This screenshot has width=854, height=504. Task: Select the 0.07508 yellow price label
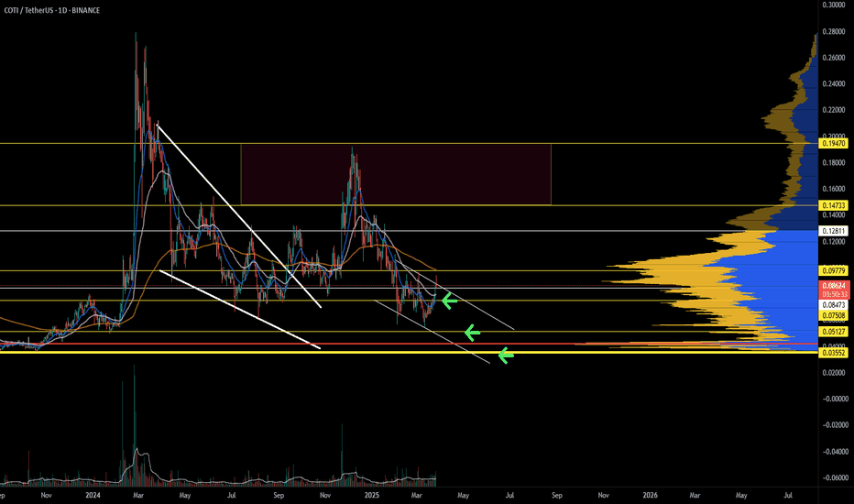[833, 315]
